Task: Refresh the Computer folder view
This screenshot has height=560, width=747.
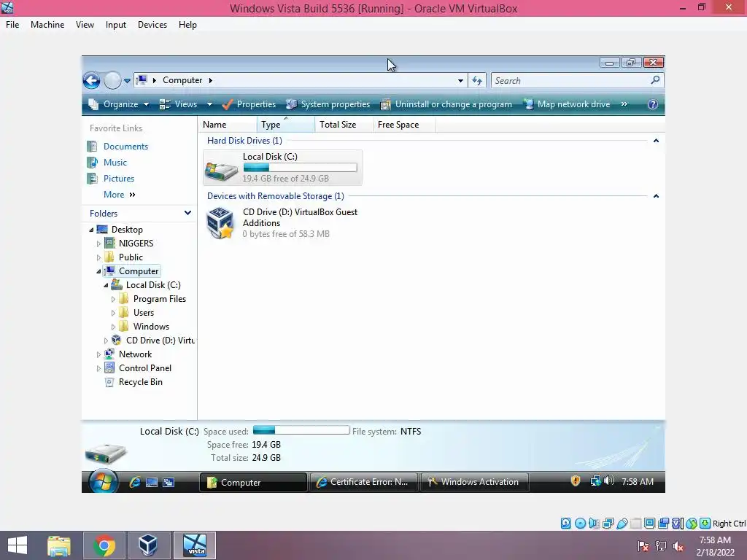Action: 477,80
